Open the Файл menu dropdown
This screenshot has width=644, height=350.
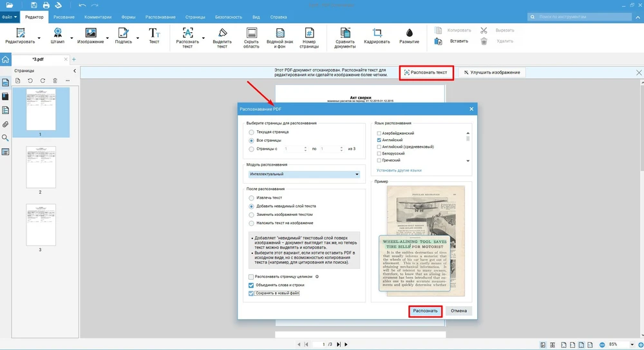[x=10, y=16]
